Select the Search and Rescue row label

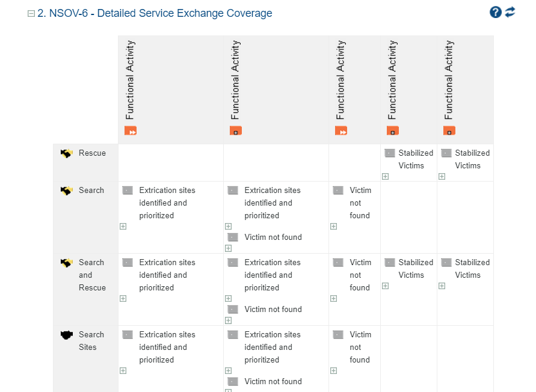pyautogui.click(x=91, y=275)
